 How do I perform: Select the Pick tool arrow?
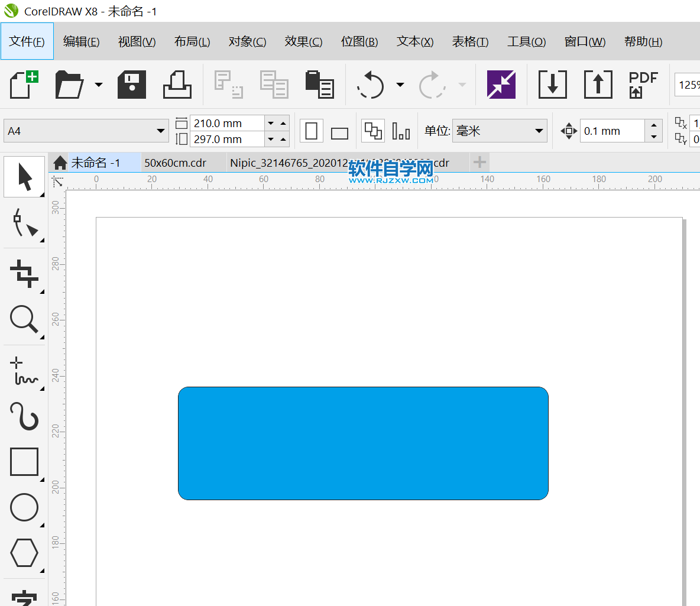coord(24,177)
